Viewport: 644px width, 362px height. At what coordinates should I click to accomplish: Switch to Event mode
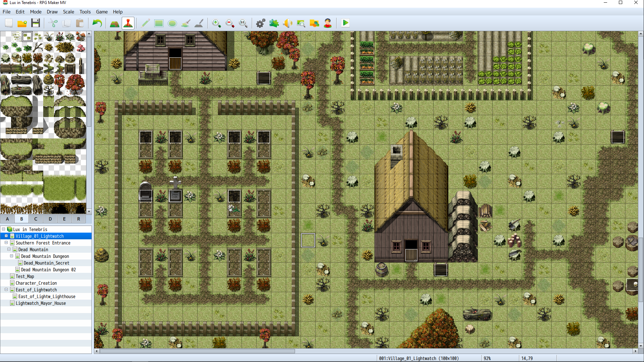click(x=128, y=23)
